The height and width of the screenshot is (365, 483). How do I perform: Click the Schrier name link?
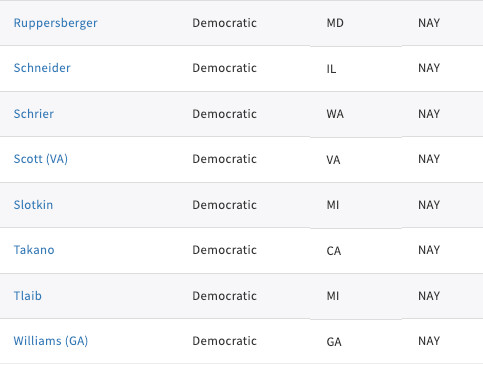pyautogui.click(x=33, y=114)
